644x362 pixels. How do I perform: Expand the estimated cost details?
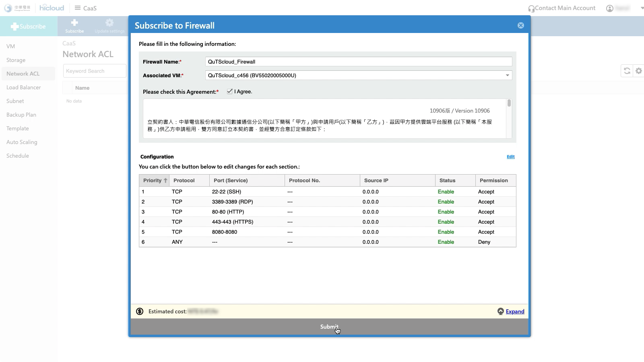[515, 311]
